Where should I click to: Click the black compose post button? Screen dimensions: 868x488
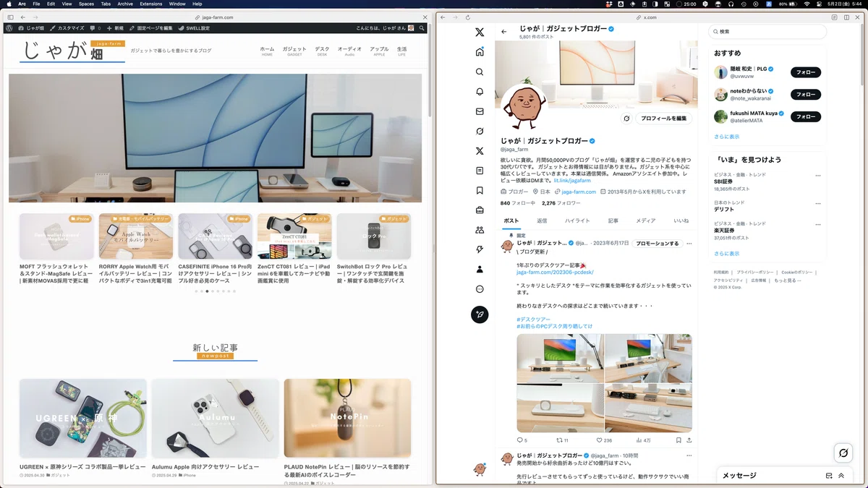tap(480, 314)
